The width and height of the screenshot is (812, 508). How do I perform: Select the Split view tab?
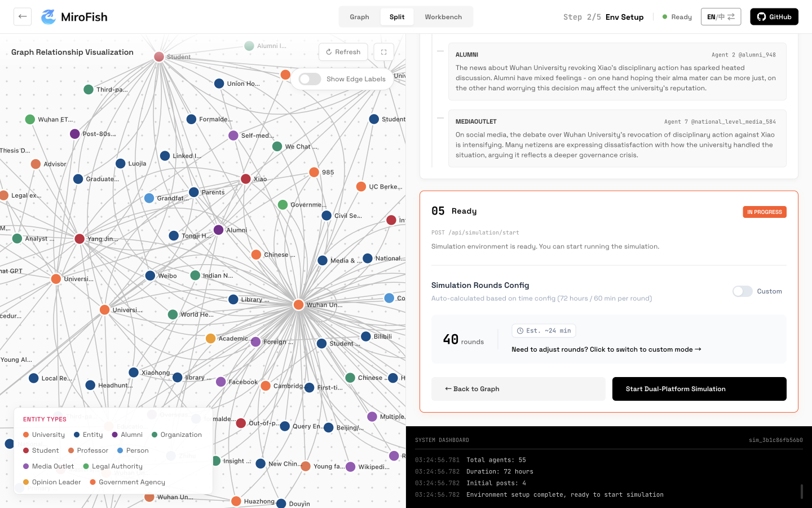pos(397,17)
